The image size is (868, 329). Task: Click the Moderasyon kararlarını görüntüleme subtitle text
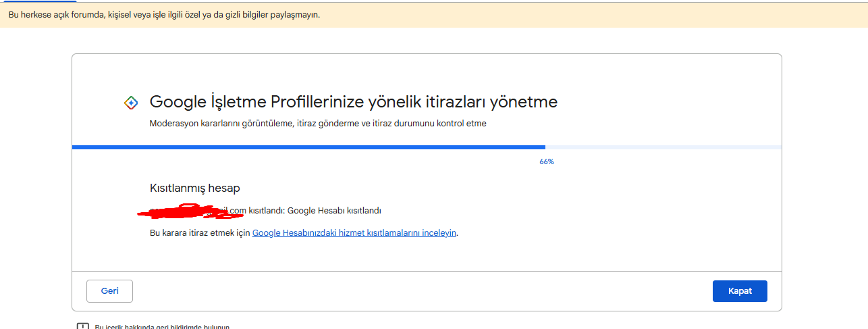(318, 124)
